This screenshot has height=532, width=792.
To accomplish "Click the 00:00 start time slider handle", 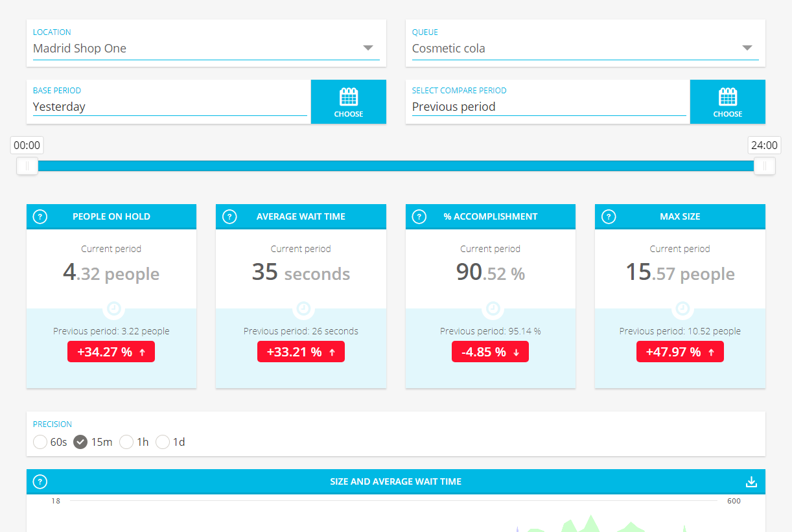I will pos(27,167).
